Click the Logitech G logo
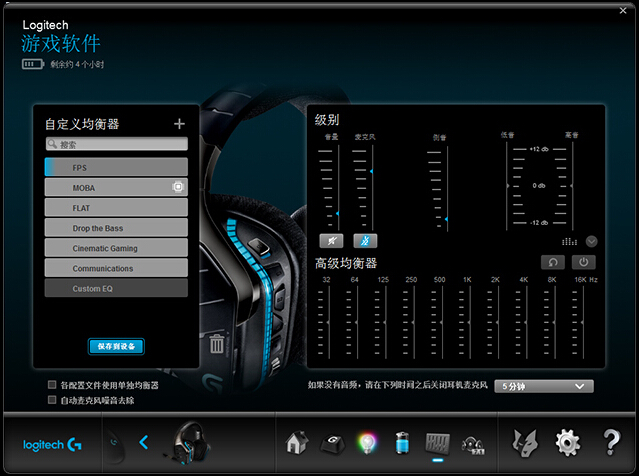 pos(52,445)
